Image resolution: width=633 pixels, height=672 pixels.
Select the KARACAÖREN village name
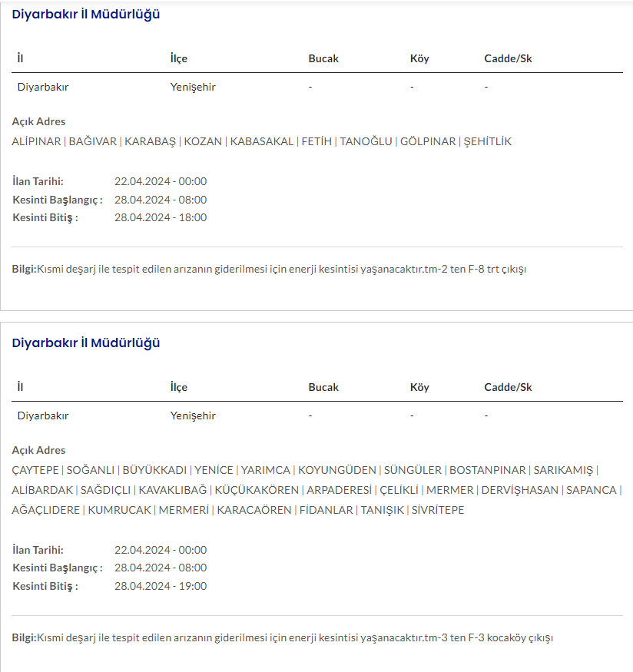point(254,510)
